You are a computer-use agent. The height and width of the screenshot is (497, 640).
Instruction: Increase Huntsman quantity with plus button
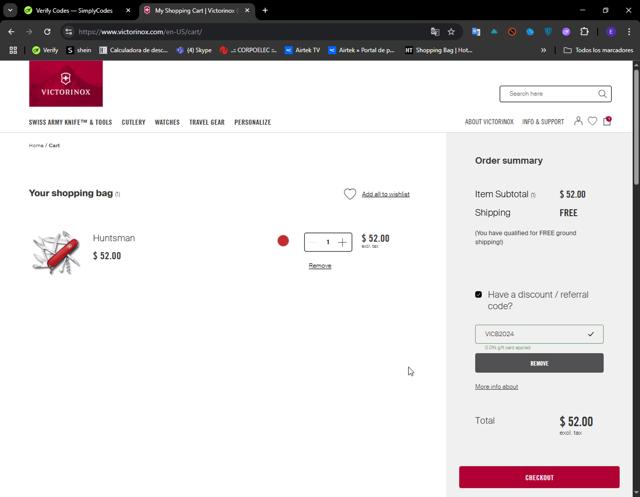click(342, 242)
